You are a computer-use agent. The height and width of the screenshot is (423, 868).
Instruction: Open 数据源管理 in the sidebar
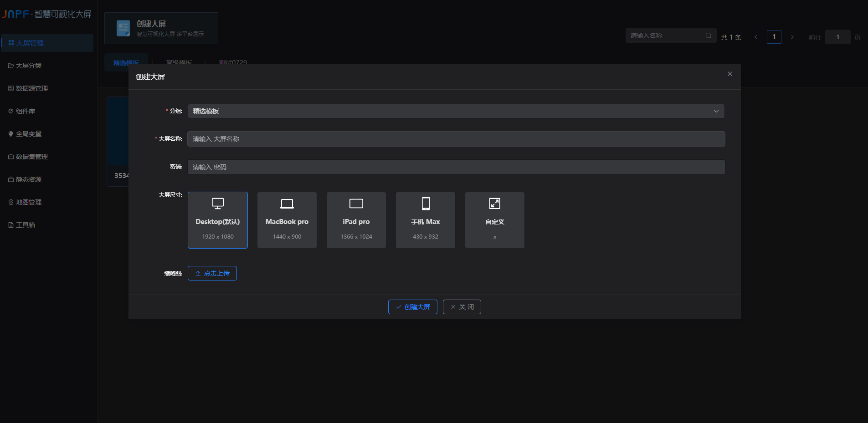(x=32, y=88)
